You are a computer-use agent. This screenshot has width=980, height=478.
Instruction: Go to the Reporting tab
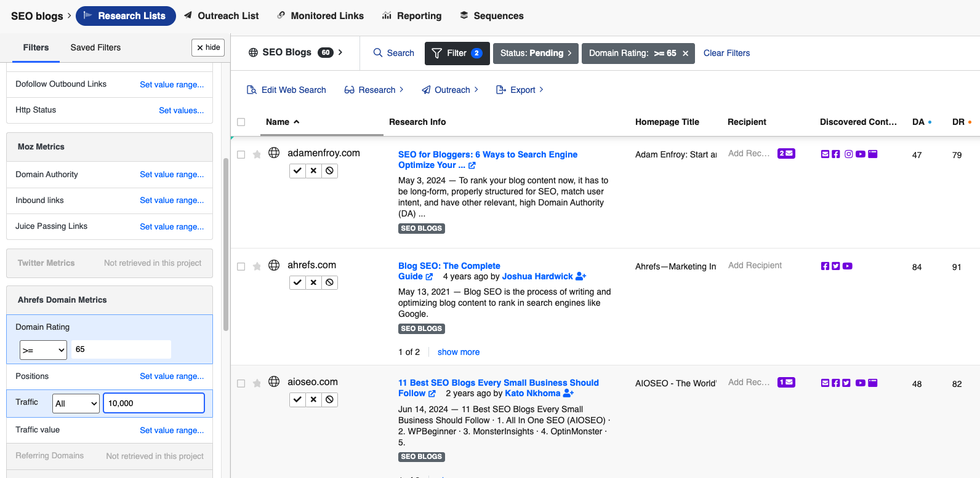point(412,15)
